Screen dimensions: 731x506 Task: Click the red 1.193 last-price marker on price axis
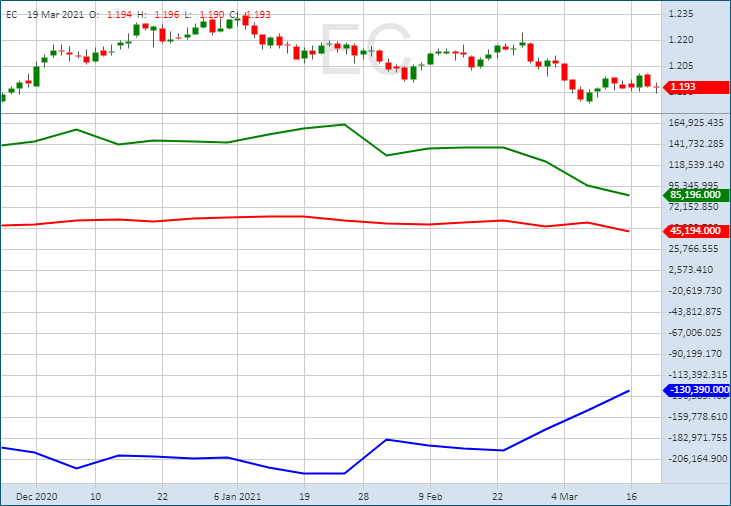click(x=696, y=87)
